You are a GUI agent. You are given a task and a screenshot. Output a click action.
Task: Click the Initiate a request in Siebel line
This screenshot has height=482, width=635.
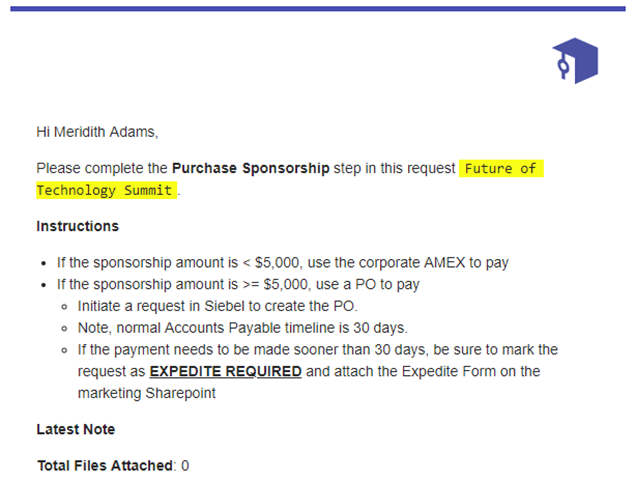click(218, 306)
